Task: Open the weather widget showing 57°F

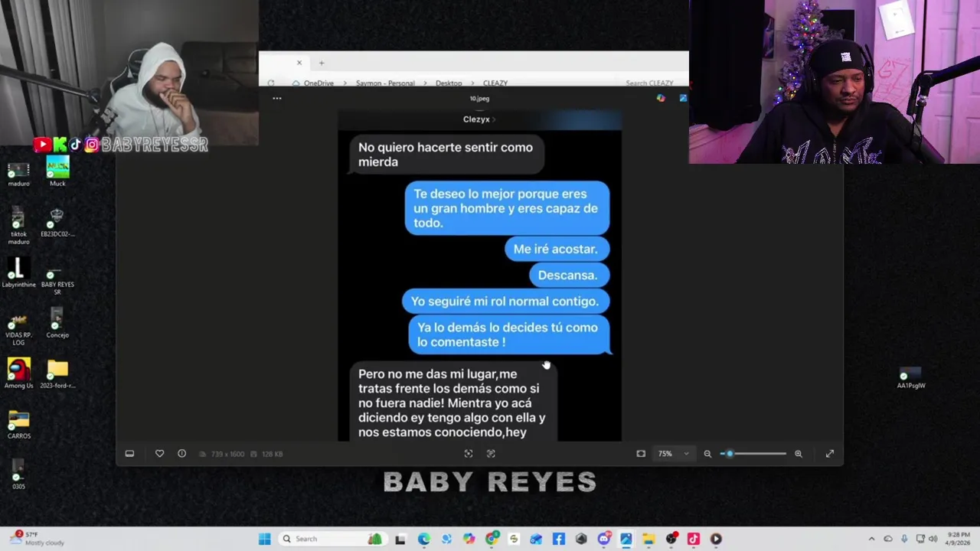Action: 38,539
